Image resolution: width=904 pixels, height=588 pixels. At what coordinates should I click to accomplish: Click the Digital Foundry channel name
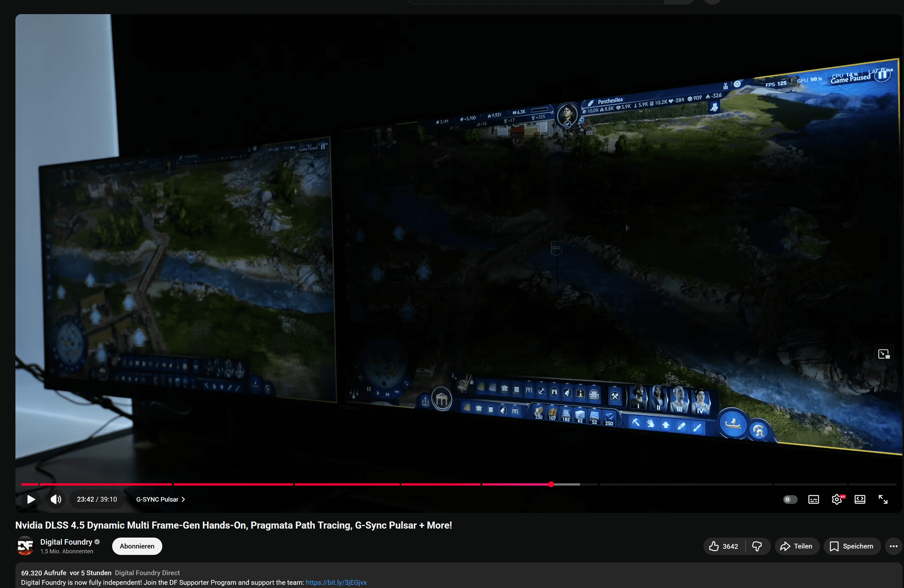click(66, 542)
